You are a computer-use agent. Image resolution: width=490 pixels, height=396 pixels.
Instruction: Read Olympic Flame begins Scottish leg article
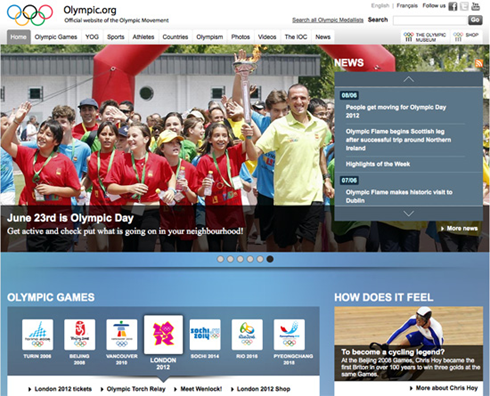(398, 140)
